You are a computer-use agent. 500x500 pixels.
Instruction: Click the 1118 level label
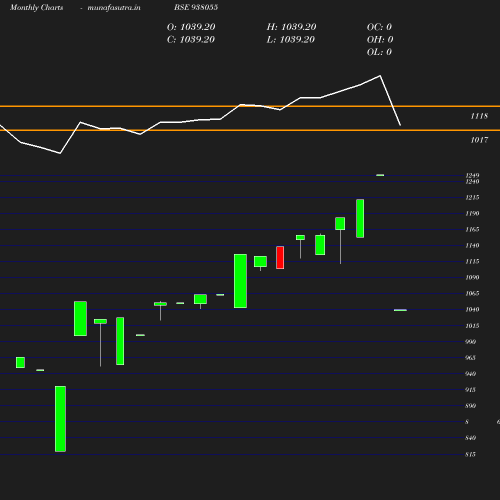coord(479,116)
